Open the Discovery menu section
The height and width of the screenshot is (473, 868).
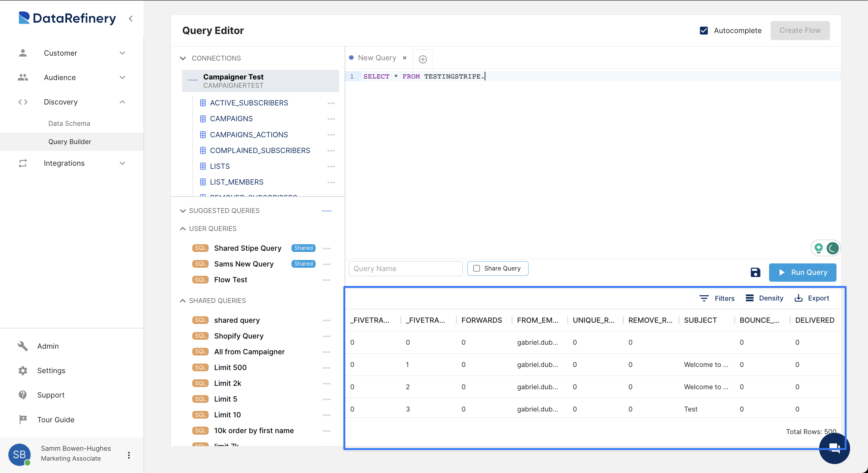pyautogui.click(x=61, y=102)
